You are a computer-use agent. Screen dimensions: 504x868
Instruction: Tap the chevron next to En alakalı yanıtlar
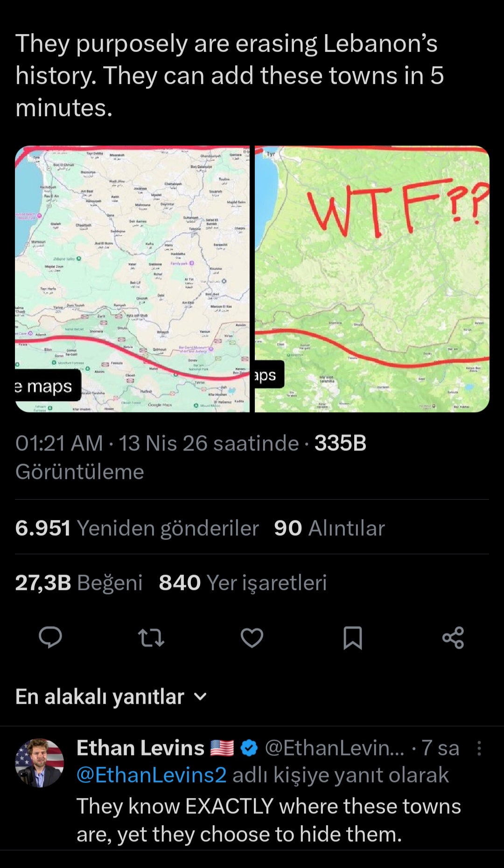[200, 697]
